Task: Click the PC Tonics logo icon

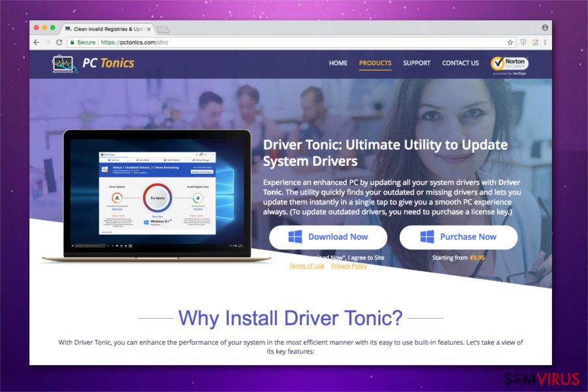Action: point(63,63)
